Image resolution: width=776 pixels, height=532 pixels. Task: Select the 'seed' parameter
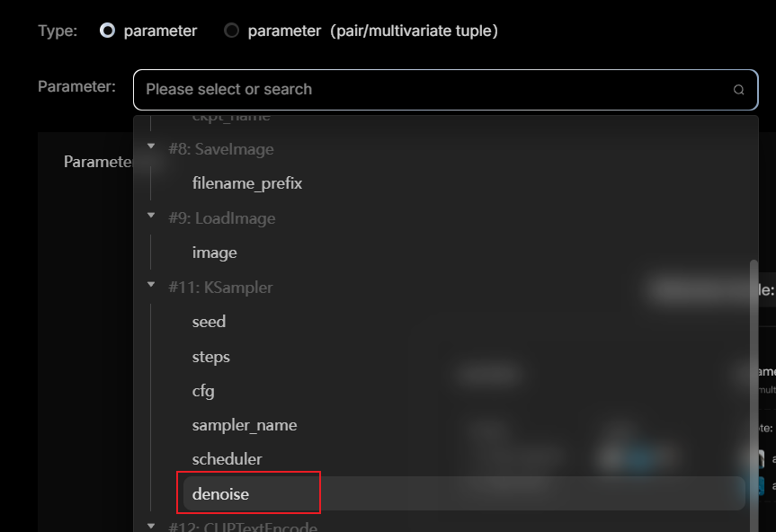click(x=209, y=321)
